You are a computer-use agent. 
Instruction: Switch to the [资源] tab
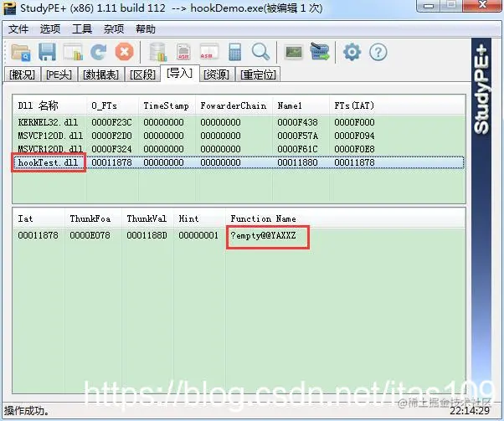point(216,74)
